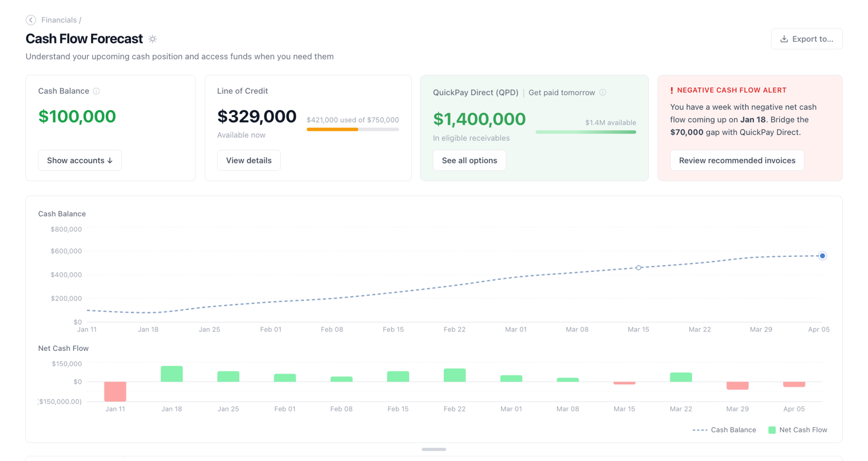Click the sun settings icon beside Cash Flow Forecast
This screenshot has width=868, height=461.
tap(153, 39)
